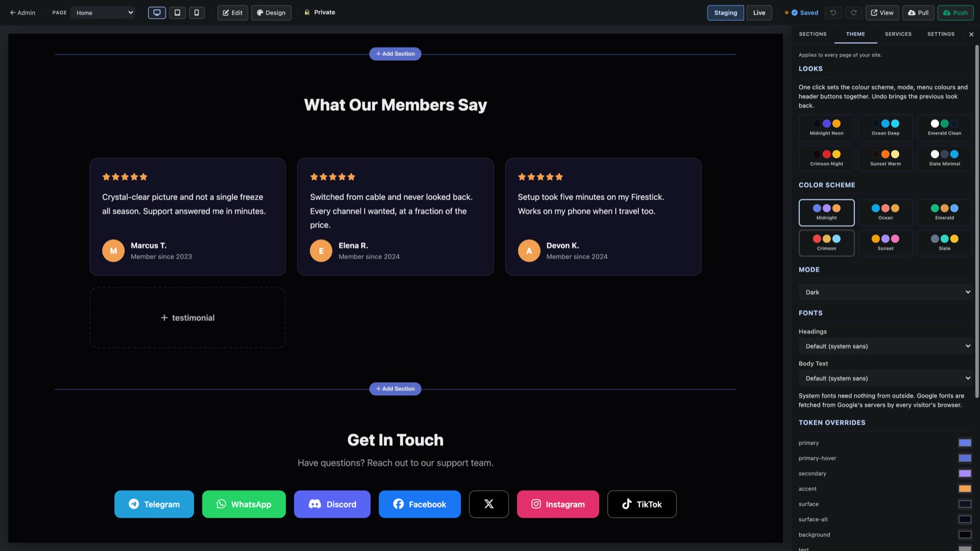
Task: Click the Private lock indicator
Action: pyautogui.click(x=320, y=13)
